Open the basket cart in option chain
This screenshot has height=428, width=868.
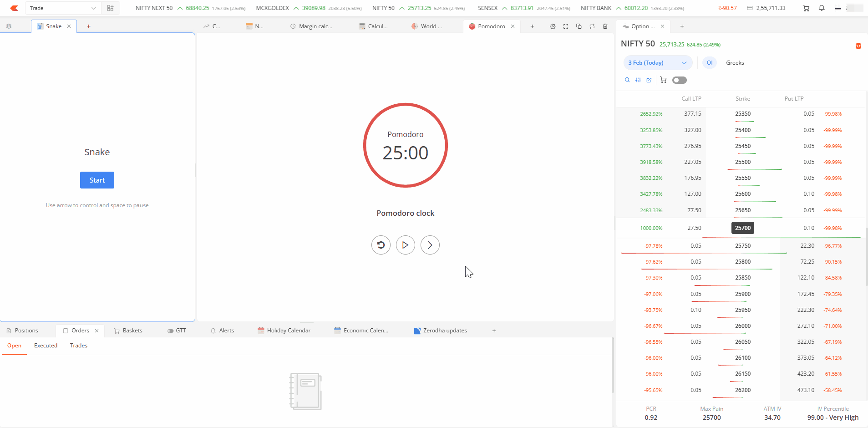[x=663, y=80]
